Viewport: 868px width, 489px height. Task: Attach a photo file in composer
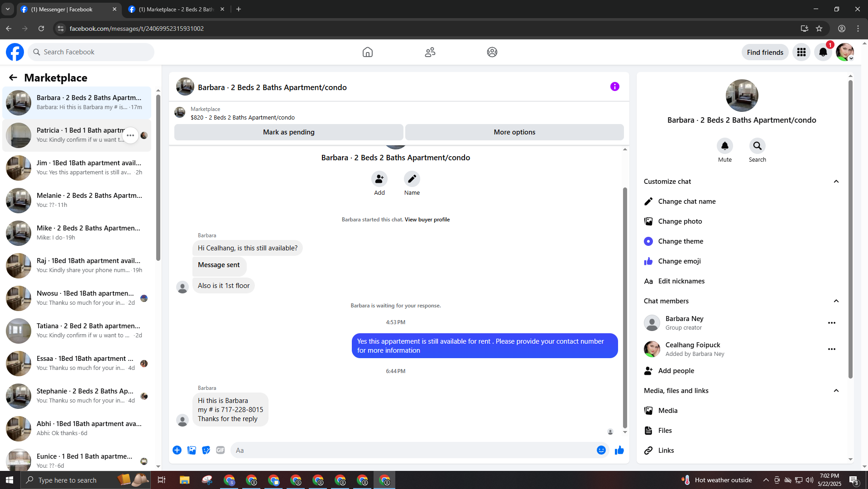[192, 450]
